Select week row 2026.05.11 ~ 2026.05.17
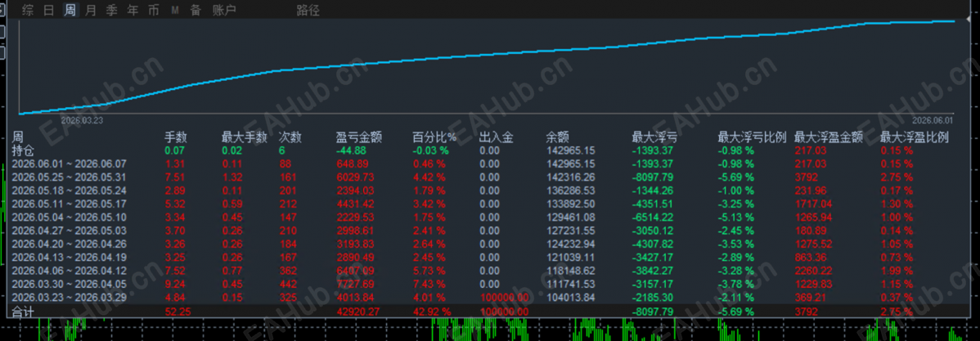The width and height of the screenshot is (980, 341). (x=69, y=204)
